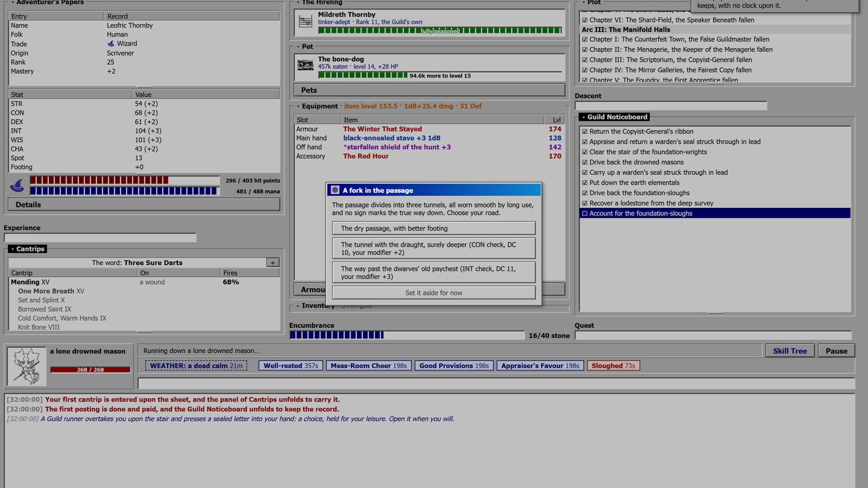Image resolution: width=868 pixels, height=488 pixels.
Task: Click the Quest progress field
Action: point(713,335)
